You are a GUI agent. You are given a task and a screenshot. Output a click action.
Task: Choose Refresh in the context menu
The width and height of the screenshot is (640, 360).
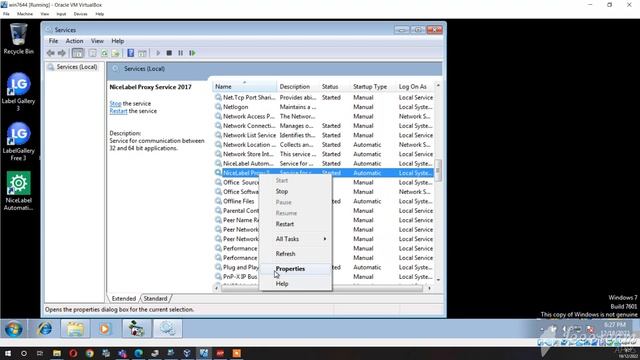click(x=296, y=254)
